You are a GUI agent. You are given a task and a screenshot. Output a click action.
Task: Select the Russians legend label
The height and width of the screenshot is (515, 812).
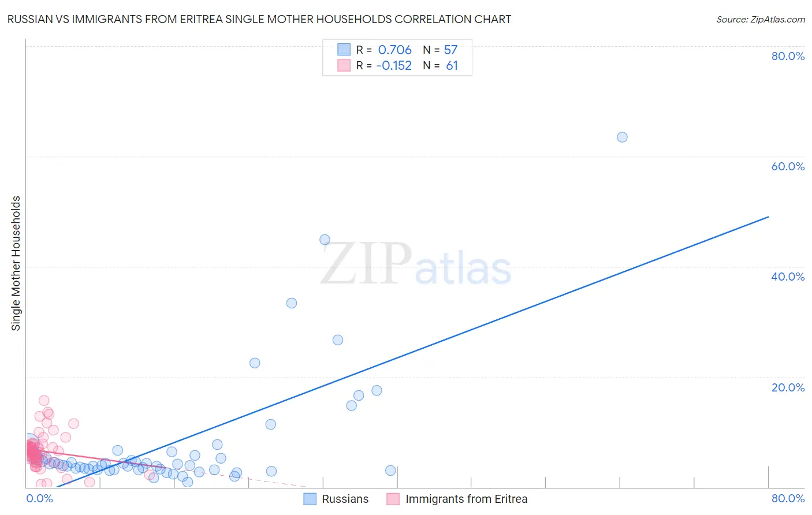point(345,499)
